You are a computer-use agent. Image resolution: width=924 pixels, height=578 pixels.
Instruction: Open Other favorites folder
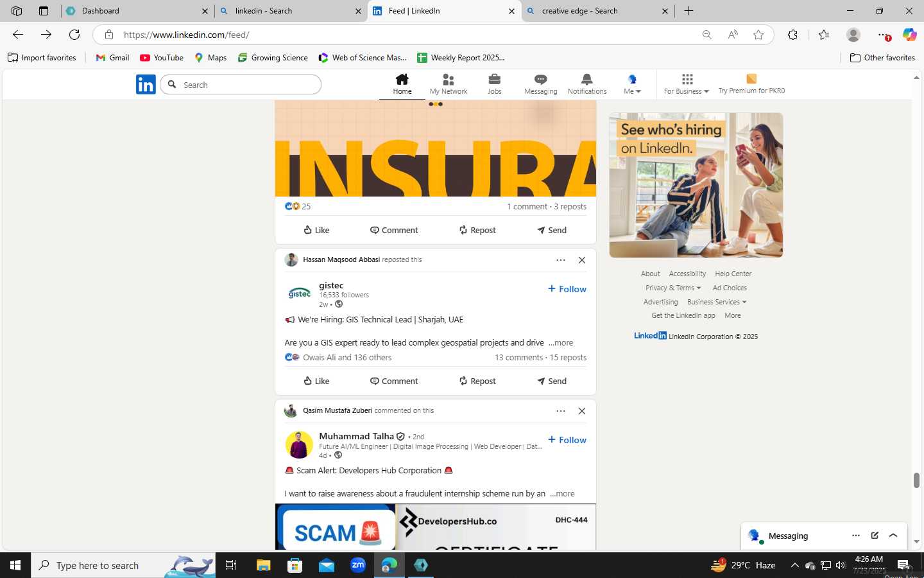(x=882, y=58)
